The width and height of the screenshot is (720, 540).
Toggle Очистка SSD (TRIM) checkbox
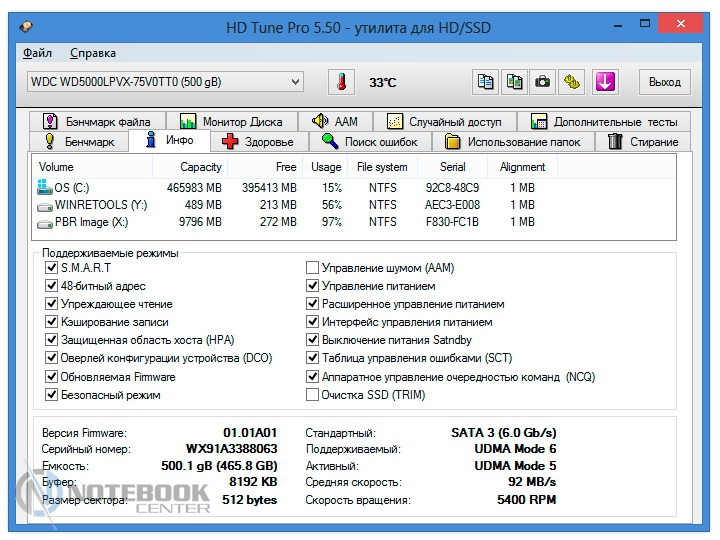313,395
